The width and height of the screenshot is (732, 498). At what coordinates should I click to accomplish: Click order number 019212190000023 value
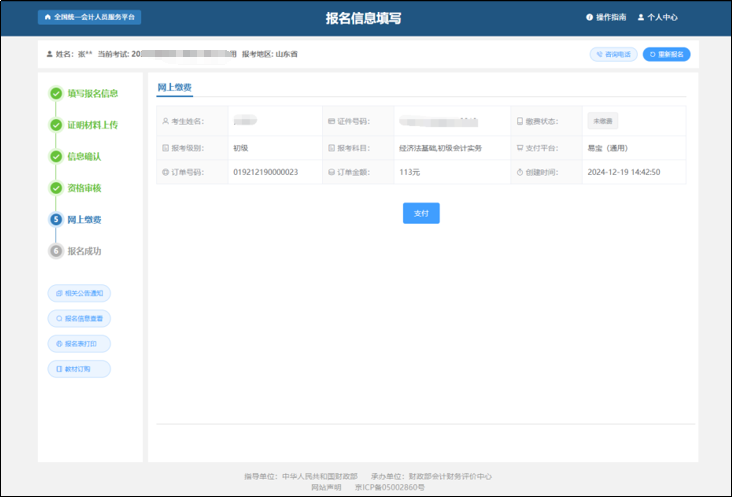(265, 172)
